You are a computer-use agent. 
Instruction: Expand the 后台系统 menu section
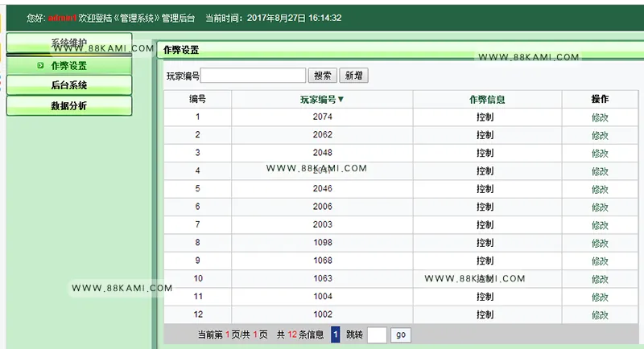[x=69, y=85]
